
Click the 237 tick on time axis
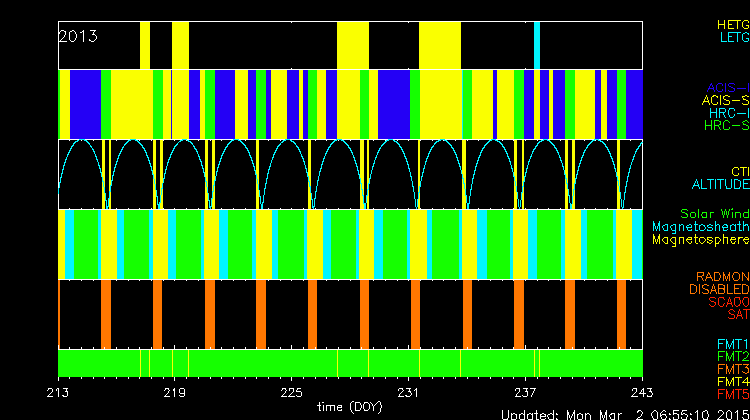(526, 391)
